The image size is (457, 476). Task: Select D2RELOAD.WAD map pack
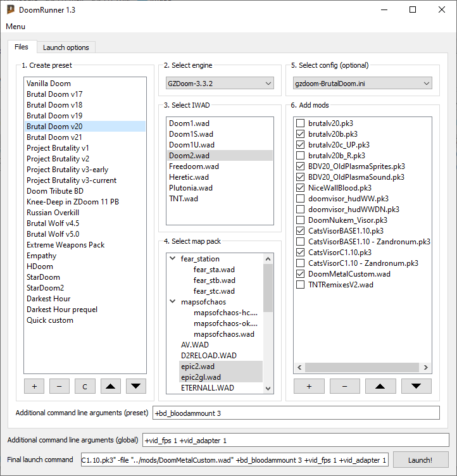click(x=209, y=356)
